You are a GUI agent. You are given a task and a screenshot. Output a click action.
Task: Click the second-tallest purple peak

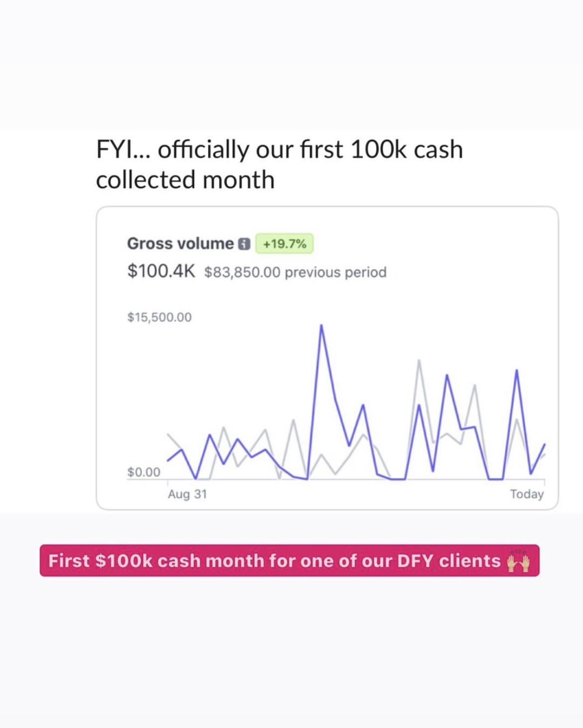517,371
